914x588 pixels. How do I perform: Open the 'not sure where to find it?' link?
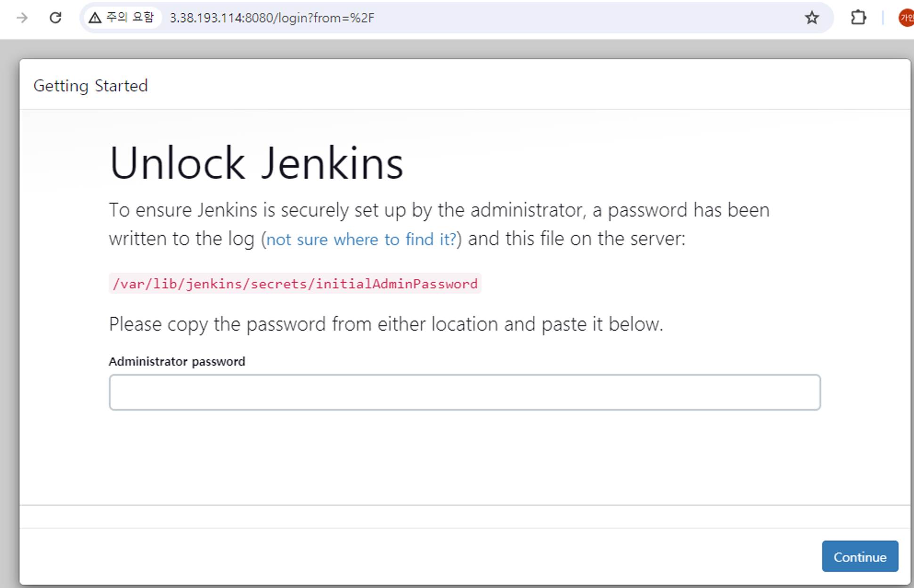[x=361, y=239]
